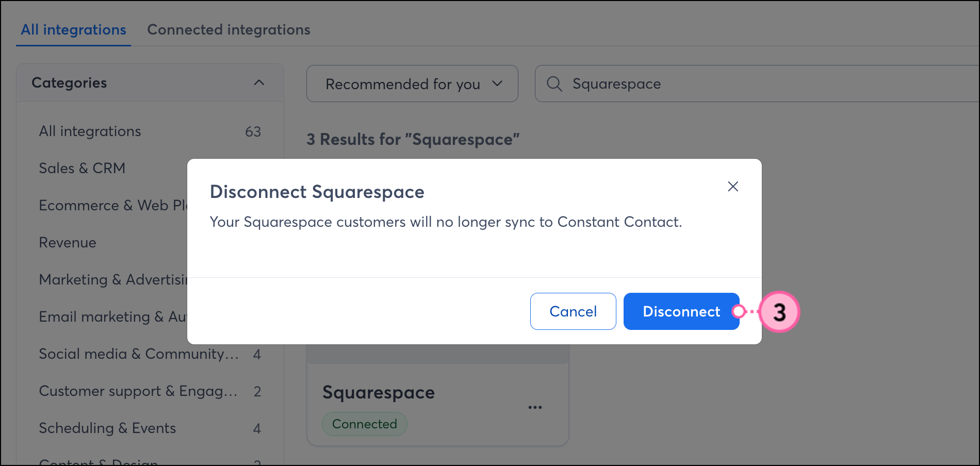Open the Squarespace card three-dot menu
Viewport: 980px width, 466px height.
point(535,407)
